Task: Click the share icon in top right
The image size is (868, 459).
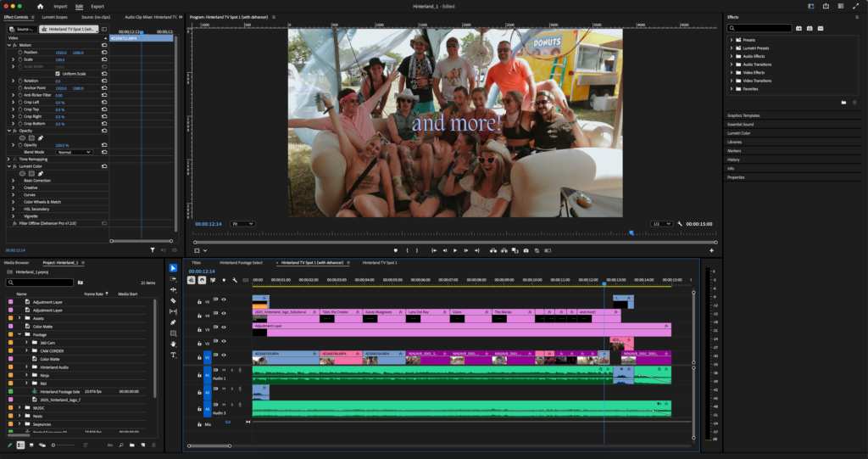Action: tap(826, 6)
